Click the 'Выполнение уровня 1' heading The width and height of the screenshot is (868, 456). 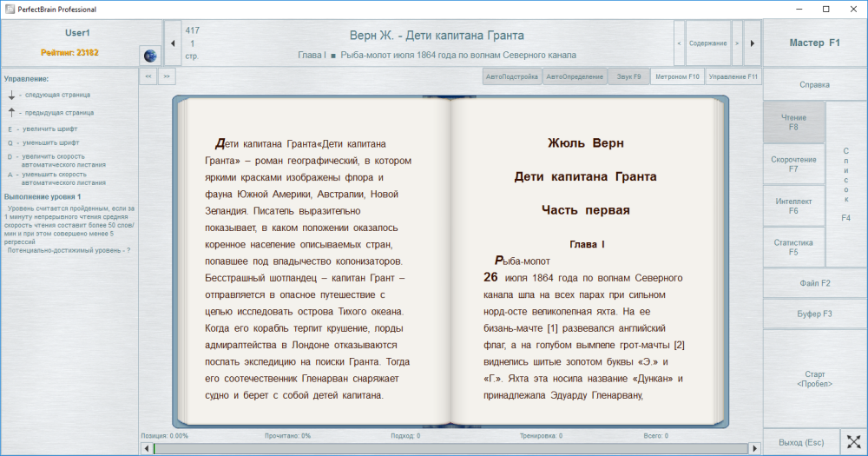click(x=43, y=196)
